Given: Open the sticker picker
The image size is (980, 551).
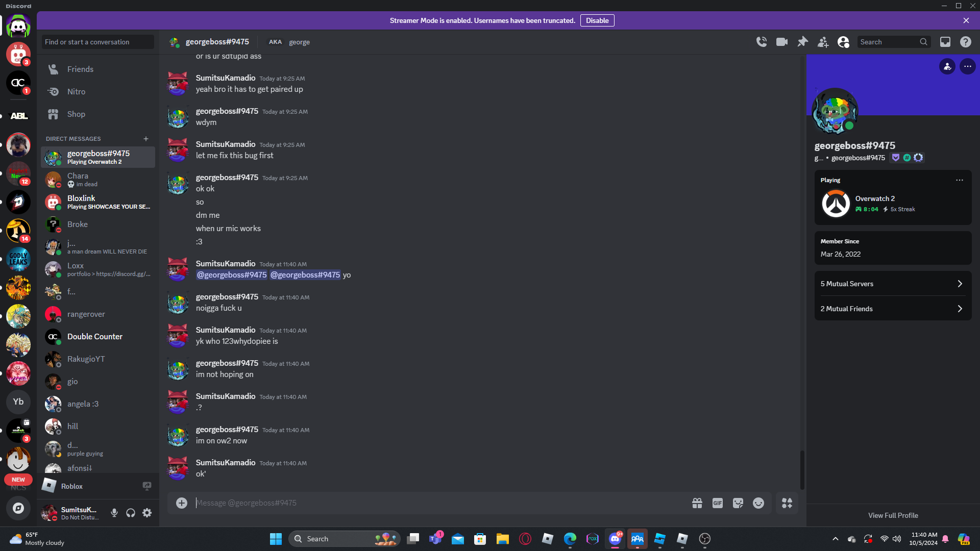Looking at the screenshot, I should pos(738,503).
